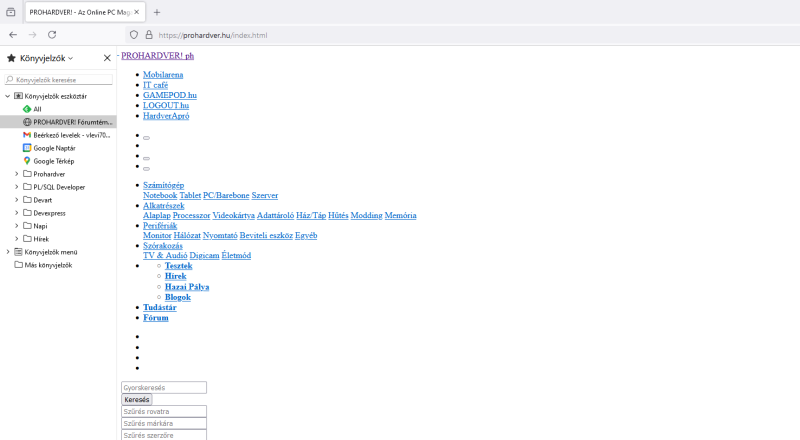Click the globe icon of PROHARDVER! bookmark

tap(27, 122)
